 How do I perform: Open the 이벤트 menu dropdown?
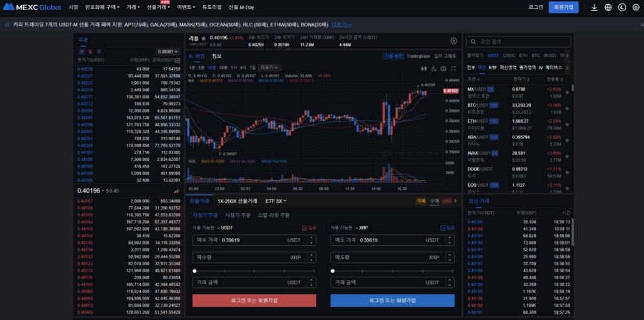[x=186, y=8]
